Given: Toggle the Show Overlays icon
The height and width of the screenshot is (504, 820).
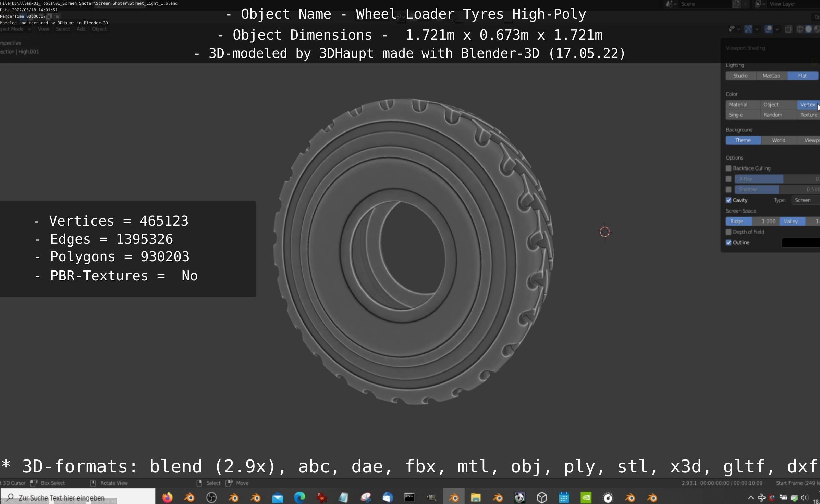Looking at the screenshot, I should click(x=769, y=29).
